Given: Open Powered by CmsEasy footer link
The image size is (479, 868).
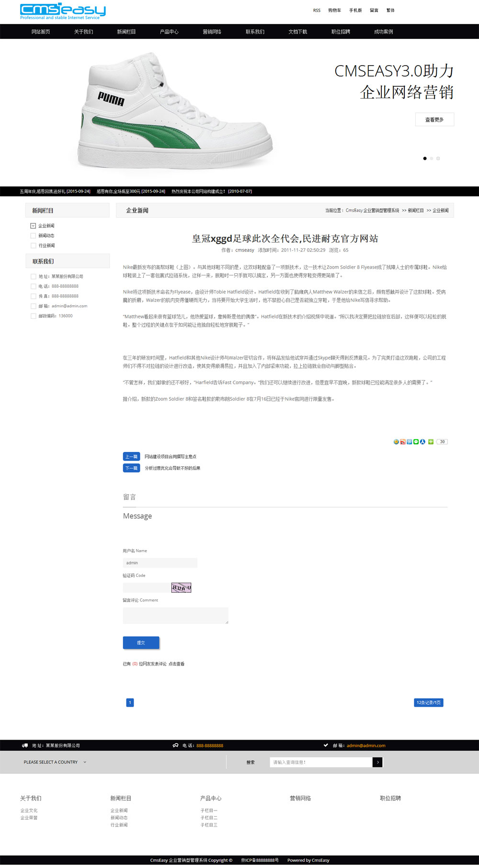Looking at the screenshot, I should tap(308, 860).
